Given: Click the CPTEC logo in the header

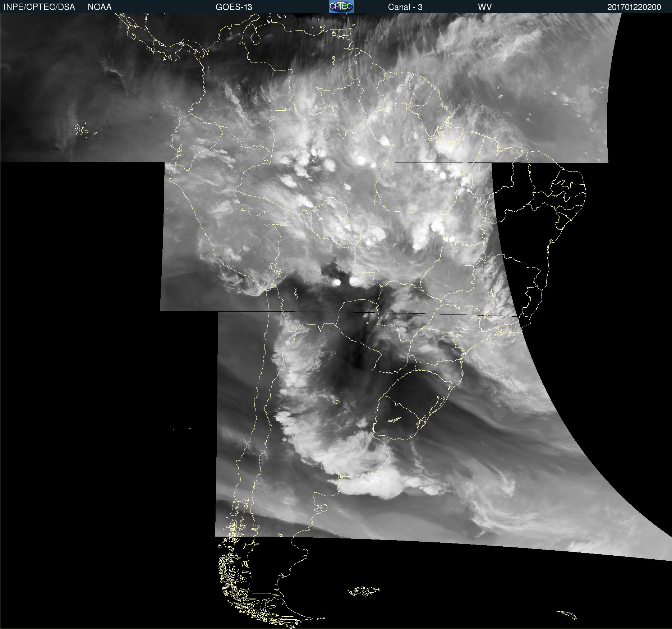Looking at the screenshot, I should [x=341, y=6].
